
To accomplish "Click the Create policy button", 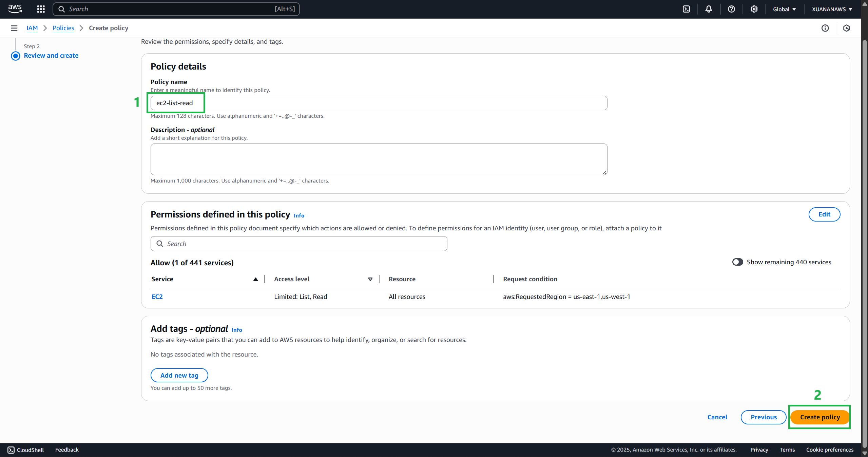I will [819, 417].
